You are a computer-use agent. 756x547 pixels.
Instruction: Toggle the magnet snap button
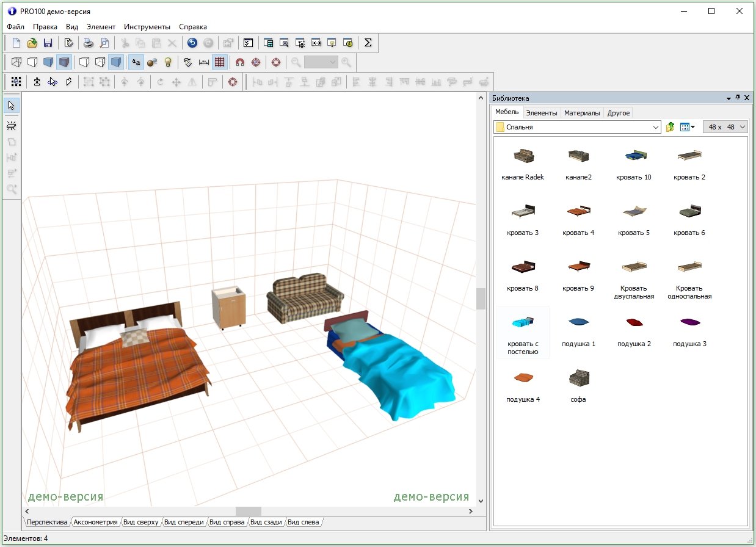(x=240, y=62)
